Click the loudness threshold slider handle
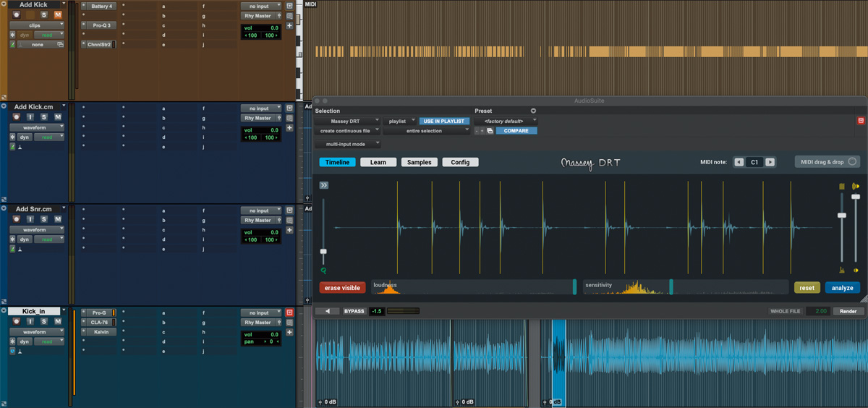 tap(574, 286)
